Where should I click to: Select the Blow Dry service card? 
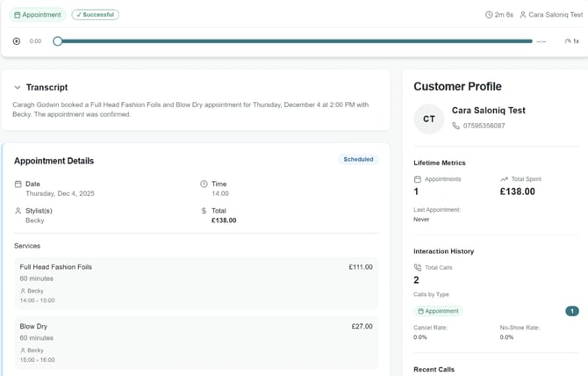coord(196,342)
